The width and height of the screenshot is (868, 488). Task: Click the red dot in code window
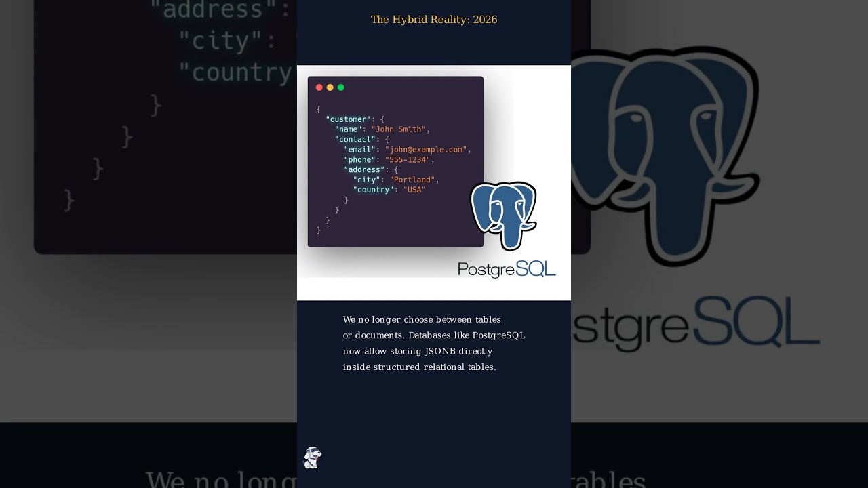pos(319,87)
